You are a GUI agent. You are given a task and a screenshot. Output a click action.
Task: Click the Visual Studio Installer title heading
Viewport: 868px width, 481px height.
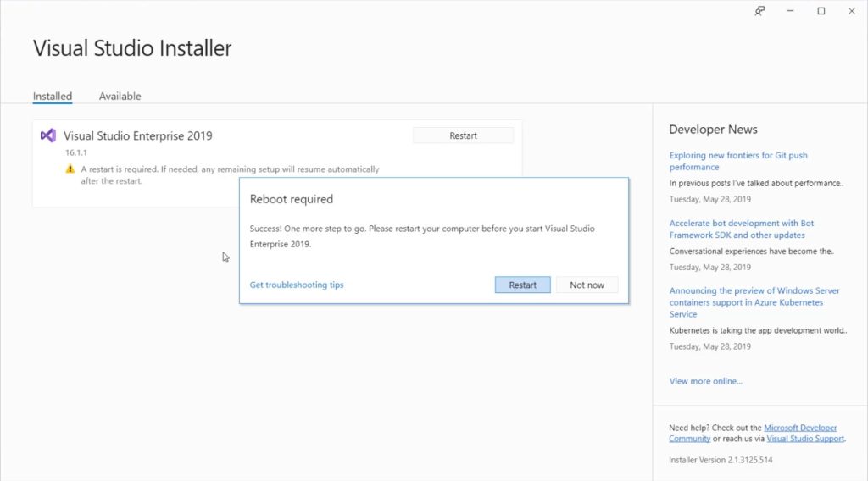[x=132, y=48]
